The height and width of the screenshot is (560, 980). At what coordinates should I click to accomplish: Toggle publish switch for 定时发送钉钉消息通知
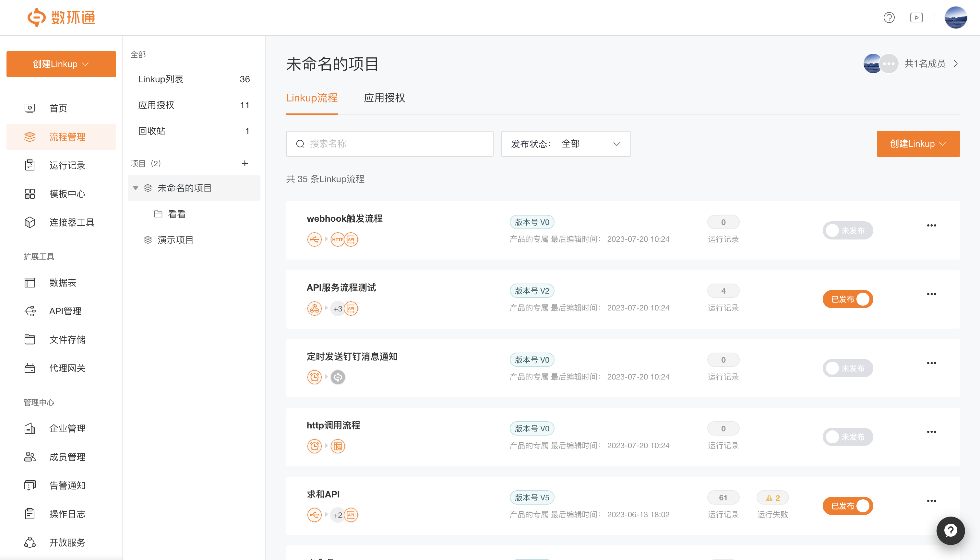coord(848,368)
